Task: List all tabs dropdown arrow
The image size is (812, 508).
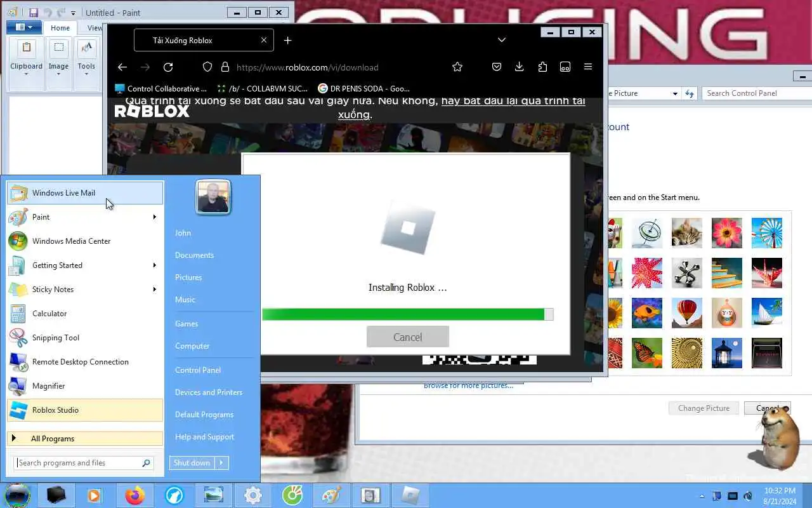Action: [502, 40]
